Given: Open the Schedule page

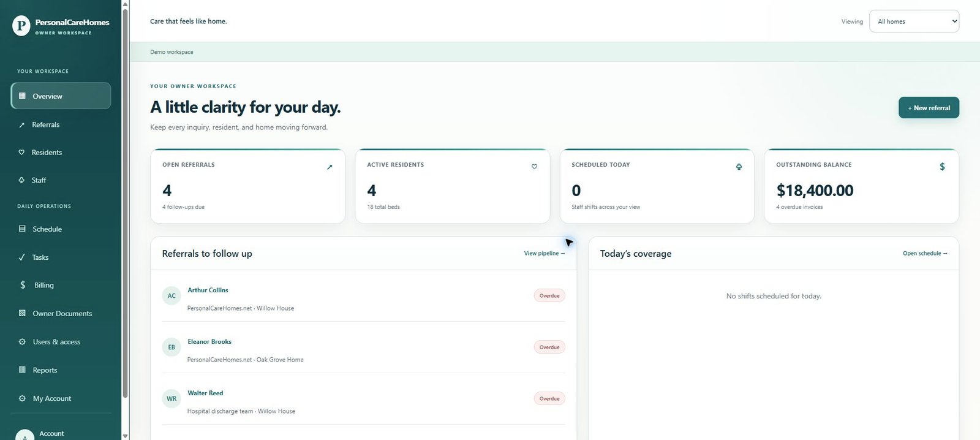Looking at the screenshot, I should (x=61, y=229).
